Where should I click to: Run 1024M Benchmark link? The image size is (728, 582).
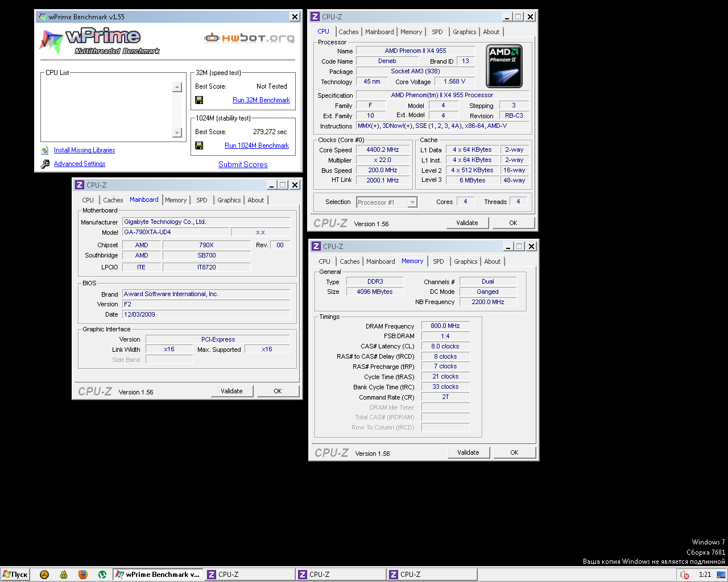[x=257, y=145]
